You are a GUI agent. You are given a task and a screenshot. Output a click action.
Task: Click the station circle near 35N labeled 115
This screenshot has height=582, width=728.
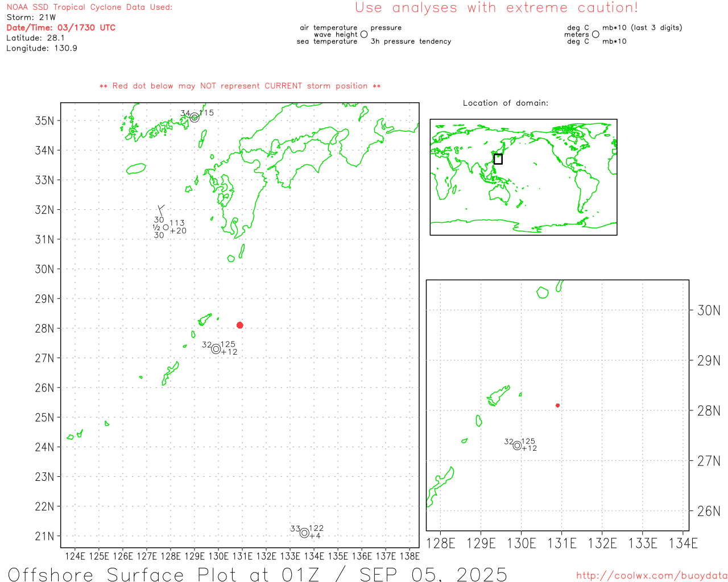(x=195, y=118)
